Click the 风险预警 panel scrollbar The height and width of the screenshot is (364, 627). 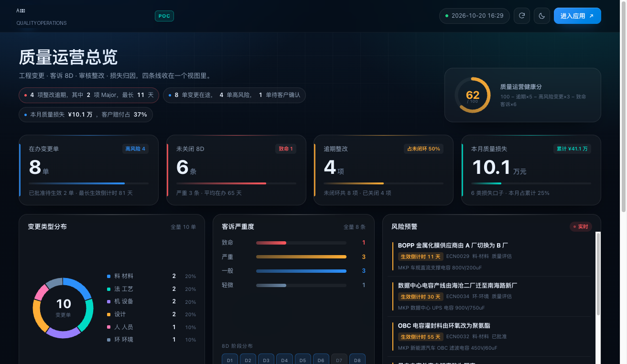coord(598,274)
